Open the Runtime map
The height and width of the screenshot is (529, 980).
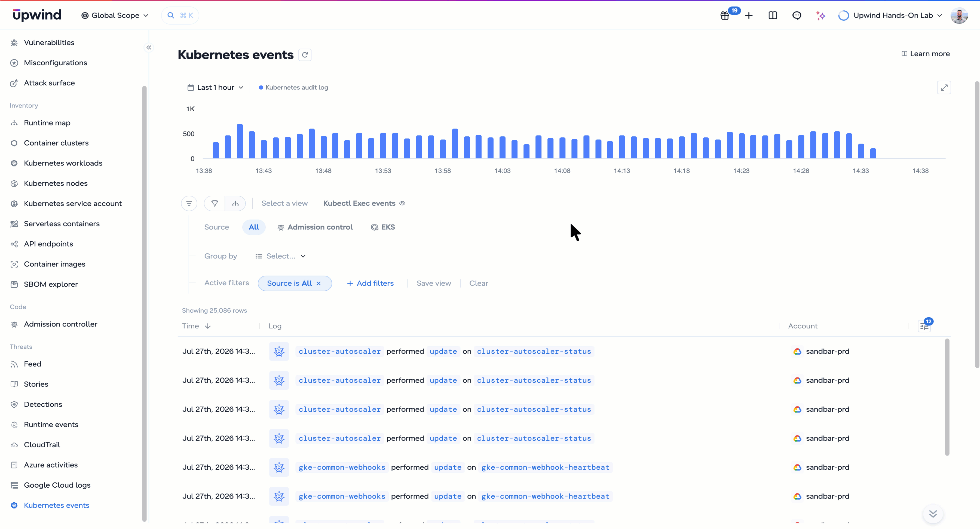[x=47, y=123]
